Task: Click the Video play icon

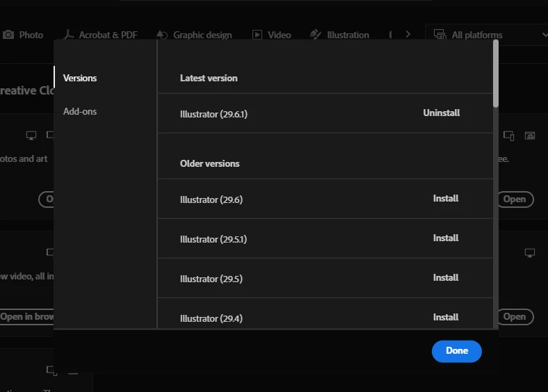Action: pyautogui.click(x=257, y=35)
